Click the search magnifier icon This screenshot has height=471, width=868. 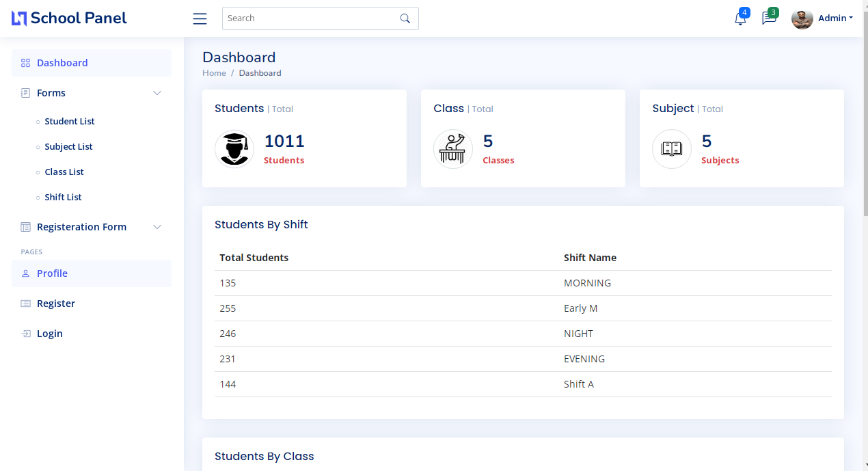point(405,18)
